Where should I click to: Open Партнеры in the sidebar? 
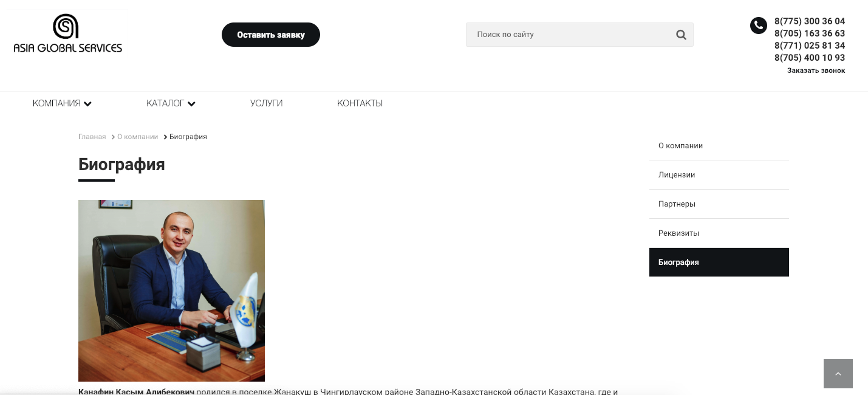click(719, 204)
